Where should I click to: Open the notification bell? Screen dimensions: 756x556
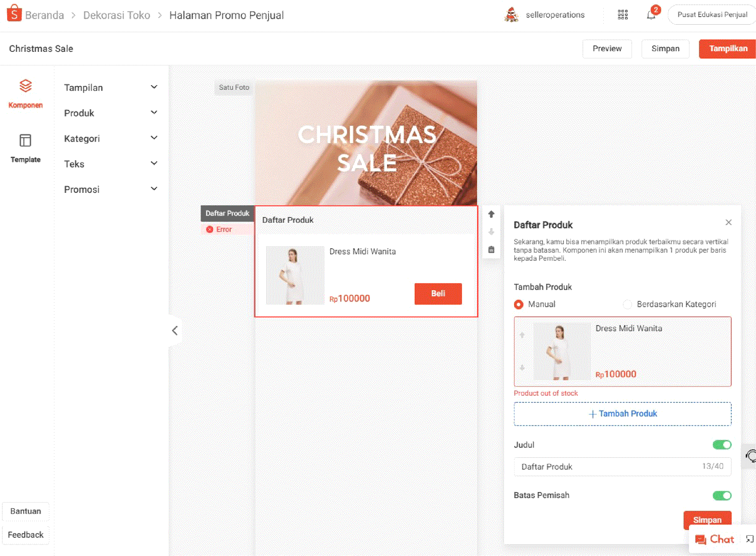pyautogui.click(x=651, y=15)
